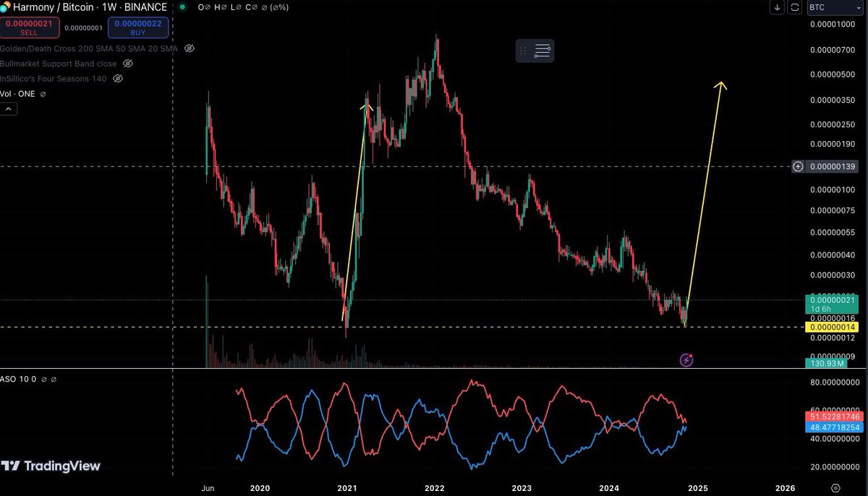Grab the floating toolbar's dotted drag handle
868x496 pixels.
click(523, 51)
